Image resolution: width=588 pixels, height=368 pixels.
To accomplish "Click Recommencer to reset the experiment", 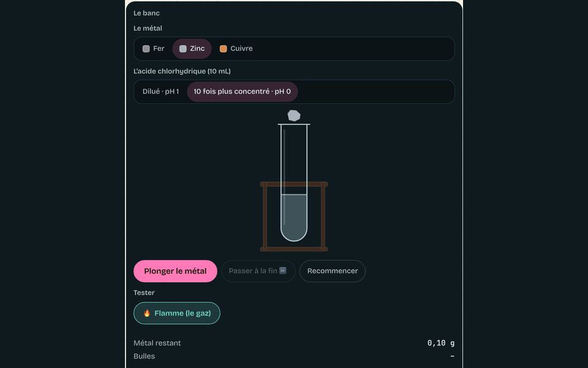I will (332, 271).
